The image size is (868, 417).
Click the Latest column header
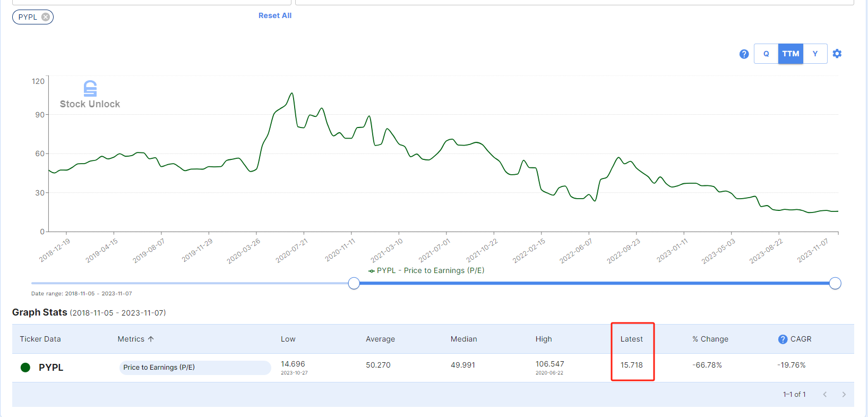[x=632, y=339]
